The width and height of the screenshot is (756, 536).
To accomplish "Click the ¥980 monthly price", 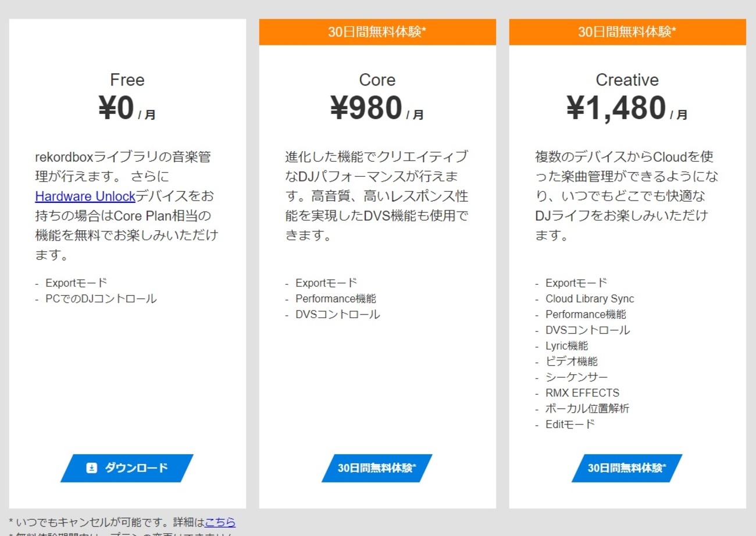I will click(x=377, y=109).
